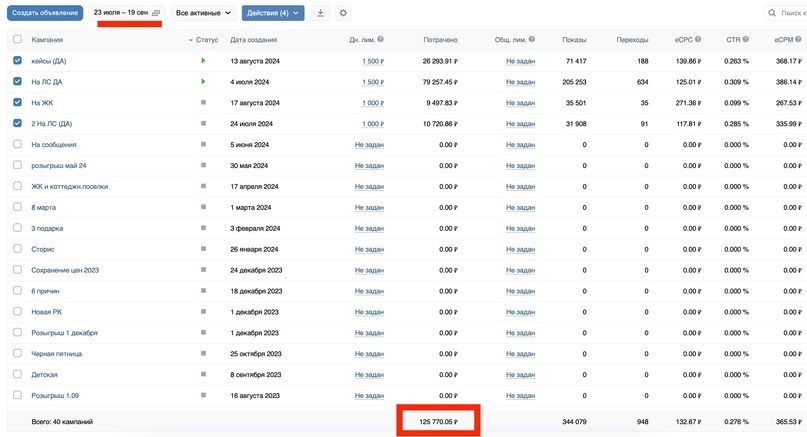
Task: Click eCPC value 271.36 ₽
Action: click(689, 103)
